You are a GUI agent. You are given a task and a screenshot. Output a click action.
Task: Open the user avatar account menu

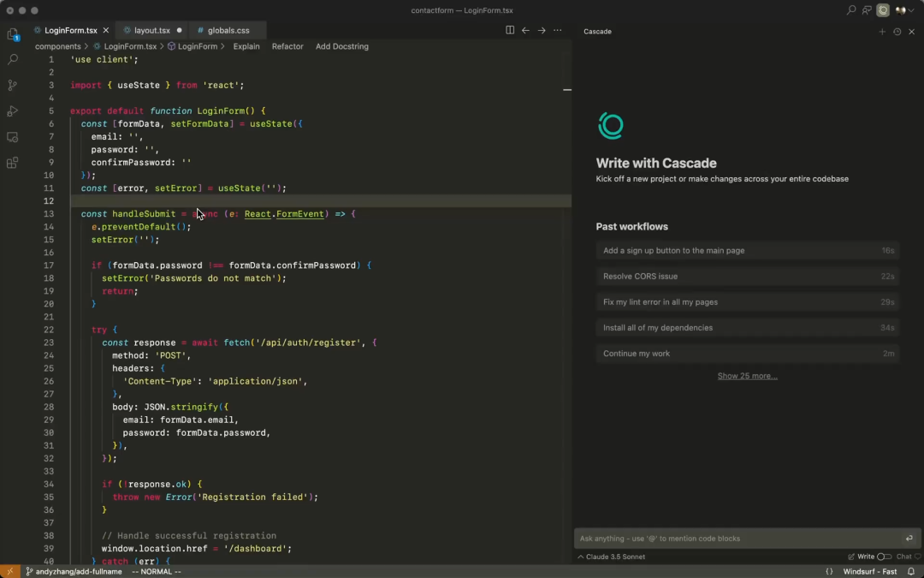pyautogui.click(x=904, y=10)
